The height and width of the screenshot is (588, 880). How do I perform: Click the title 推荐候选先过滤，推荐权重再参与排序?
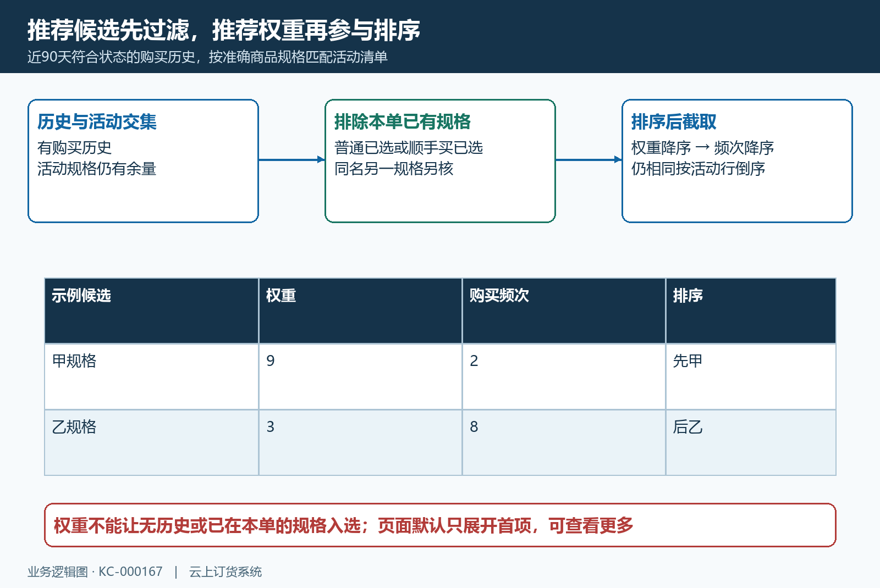tap(224, 30)
